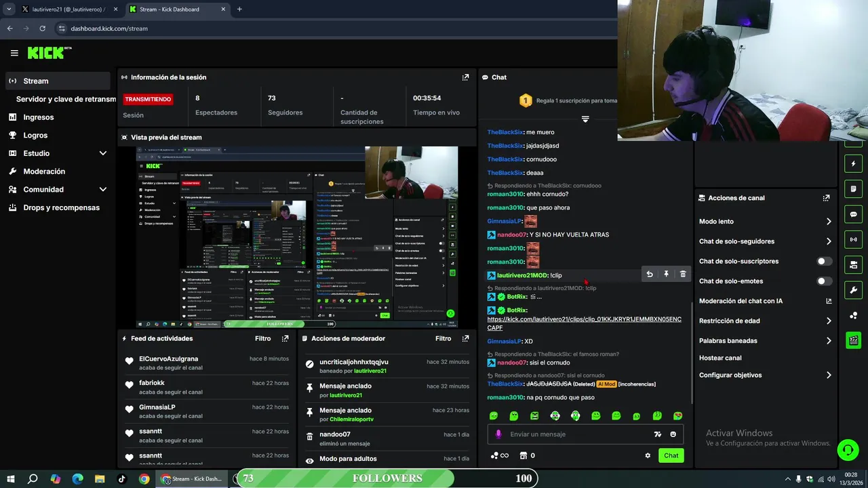Pin the highlighted !clip chat message
Screen dimensions: 868x488
click(666, 274)
